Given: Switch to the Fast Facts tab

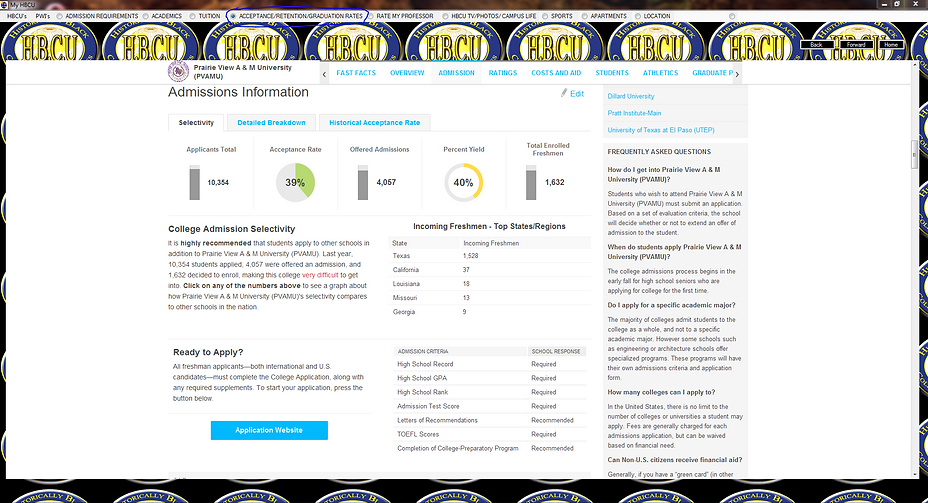Looking at the screenshot, I should click(356, 73).
